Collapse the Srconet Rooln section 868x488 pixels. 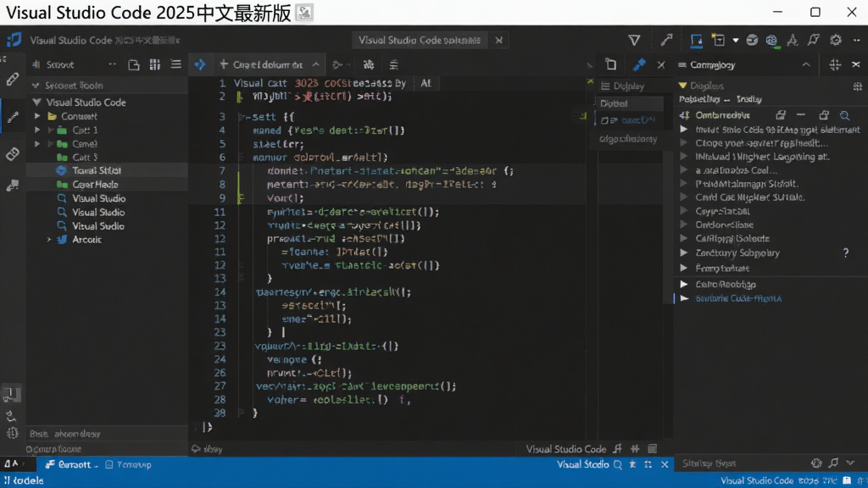coord(36,86)
